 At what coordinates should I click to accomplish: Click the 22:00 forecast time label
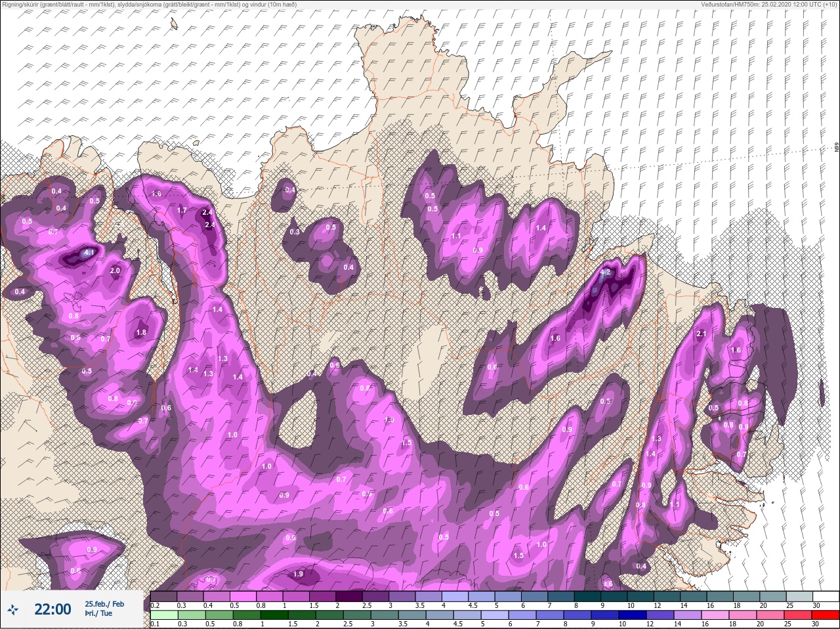[52, 609]
